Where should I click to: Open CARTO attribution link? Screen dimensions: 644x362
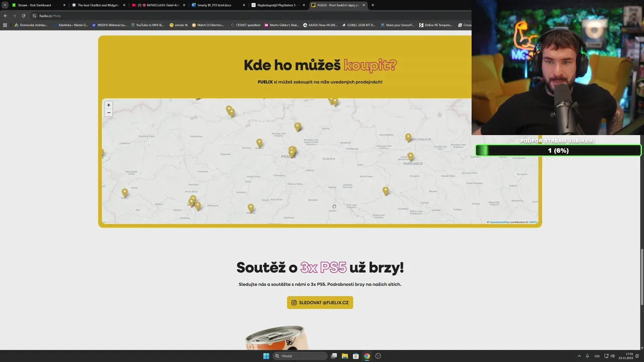(x=533, y=222)
